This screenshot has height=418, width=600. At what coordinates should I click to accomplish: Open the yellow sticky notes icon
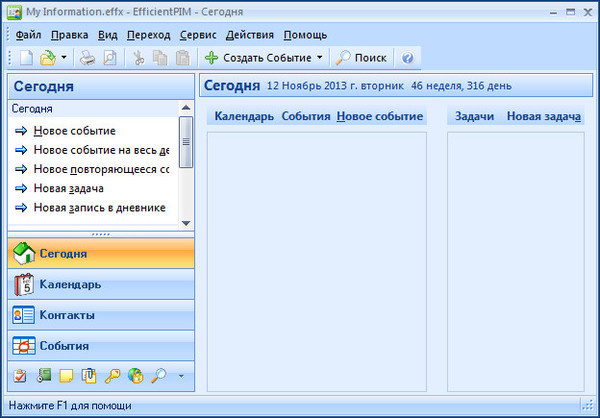(66, 376)
